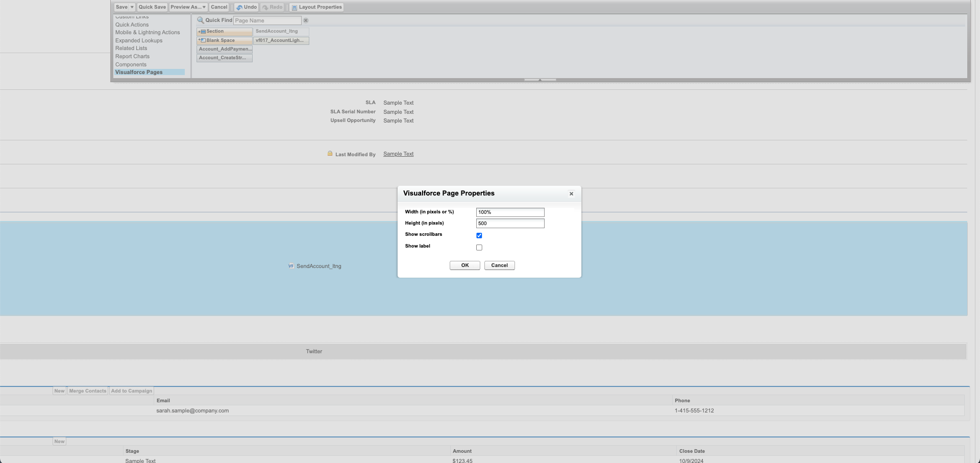This screenshot has height=463, width=980.
Task: Click the toolbar Cancel button
Action: coord(219,7)
